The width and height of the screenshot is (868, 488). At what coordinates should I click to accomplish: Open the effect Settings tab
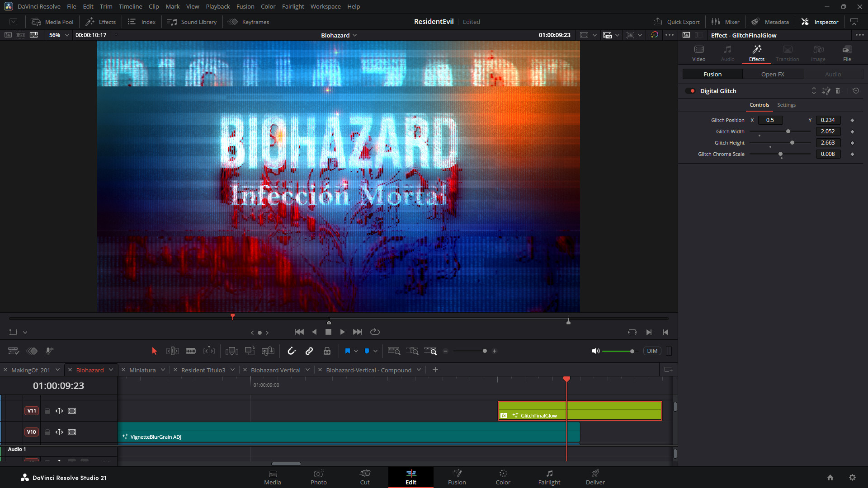786,105
